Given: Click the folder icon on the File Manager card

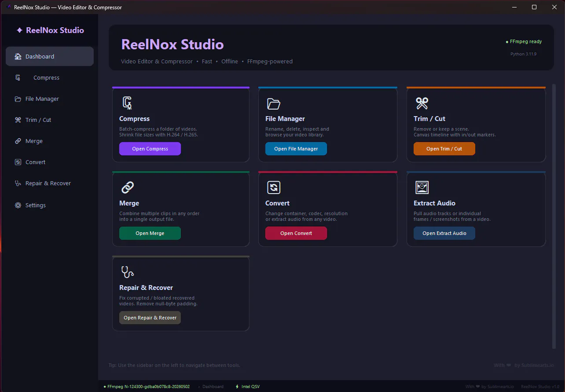Looking at the screenshot, I should coord(274,104).
